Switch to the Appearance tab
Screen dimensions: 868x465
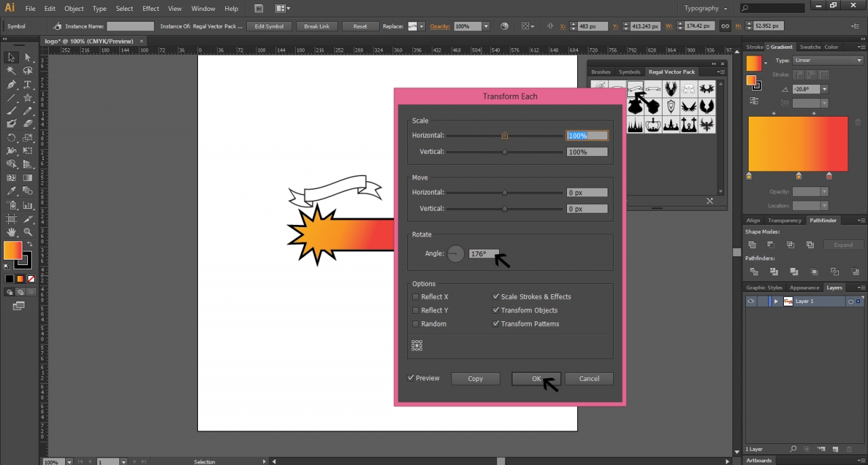(804, 287)
